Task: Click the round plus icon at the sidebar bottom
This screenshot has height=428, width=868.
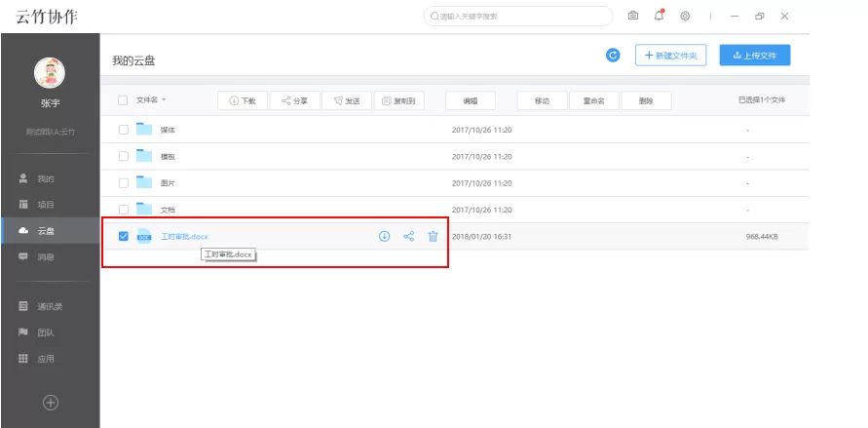Action: coord(51,403)
